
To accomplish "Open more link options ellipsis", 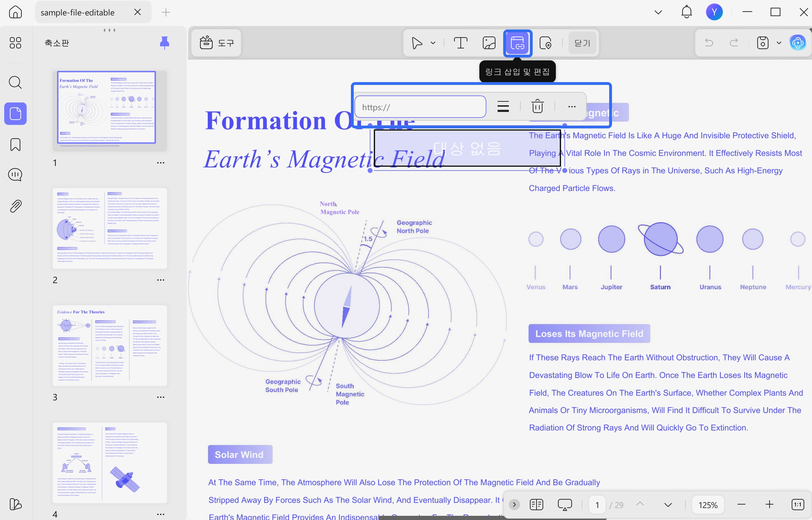I will point(572,107).
